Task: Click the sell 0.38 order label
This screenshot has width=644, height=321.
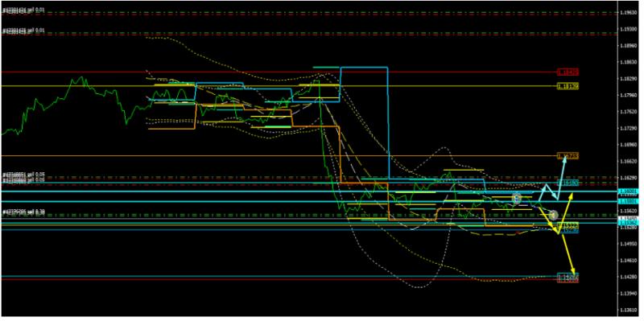Action: (x=23, y=212)
